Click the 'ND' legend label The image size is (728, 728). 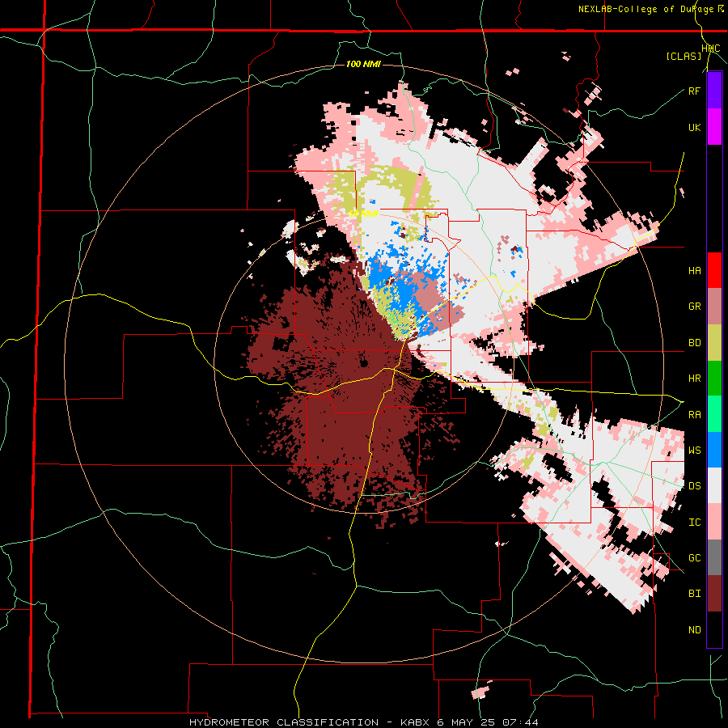pyautogui.click(x=694, y=629)
